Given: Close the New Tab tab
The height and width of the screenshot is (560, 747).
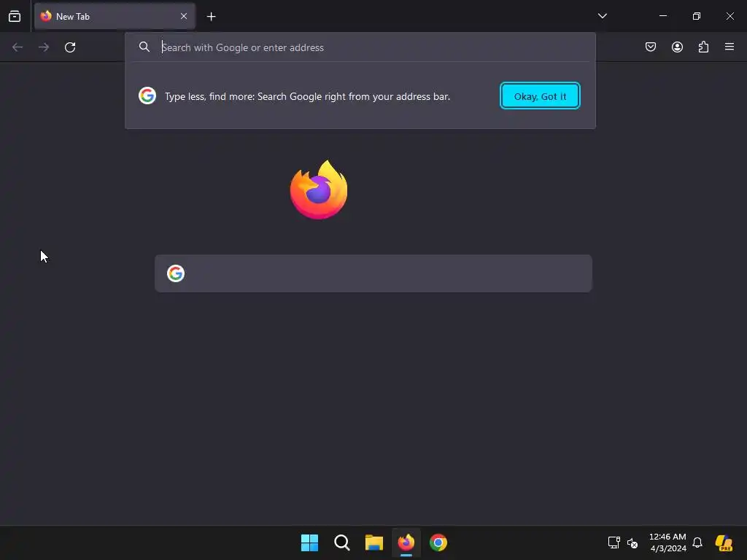Looking at the screenshot, I should click(183, 16).
